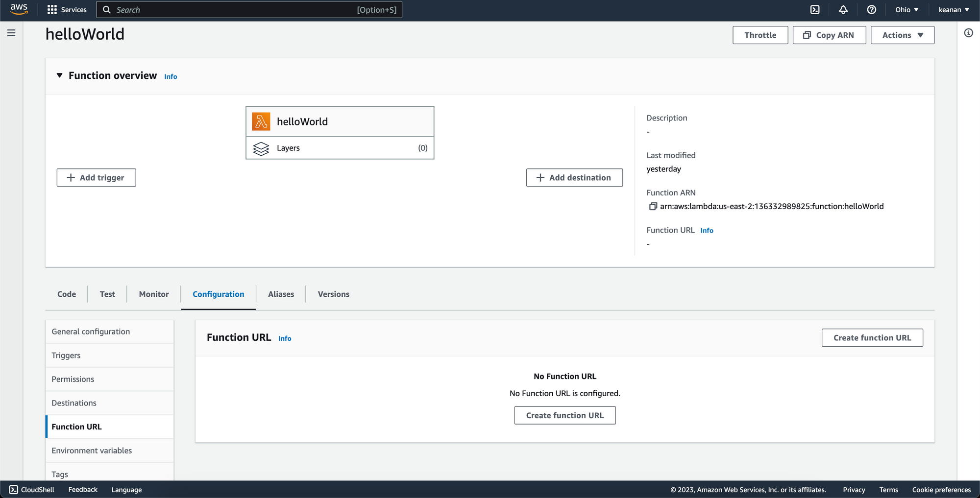This screenshot has width=980, height=498.
Task: Click Info link beside Function URL panel heading
Action: 285,338
